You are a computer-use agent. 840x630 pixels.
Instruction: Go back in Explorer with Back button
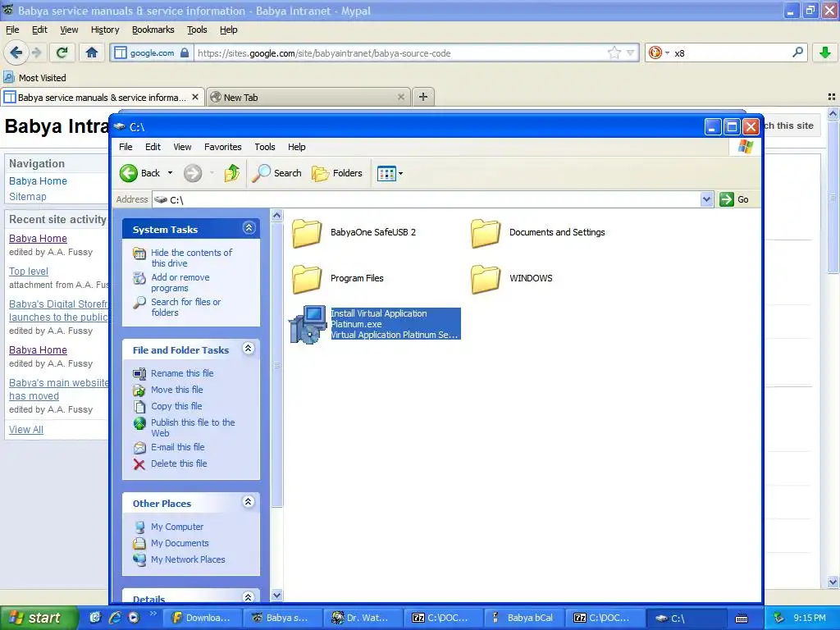click(139, 173)
